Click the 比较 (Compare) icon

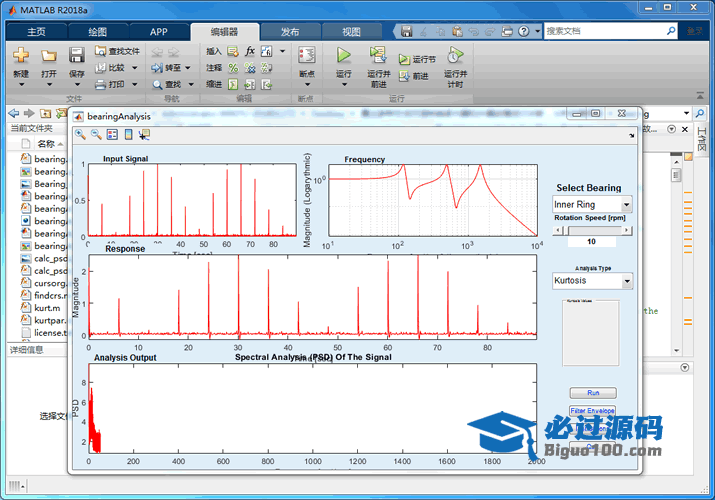click(x=100, y=67)
